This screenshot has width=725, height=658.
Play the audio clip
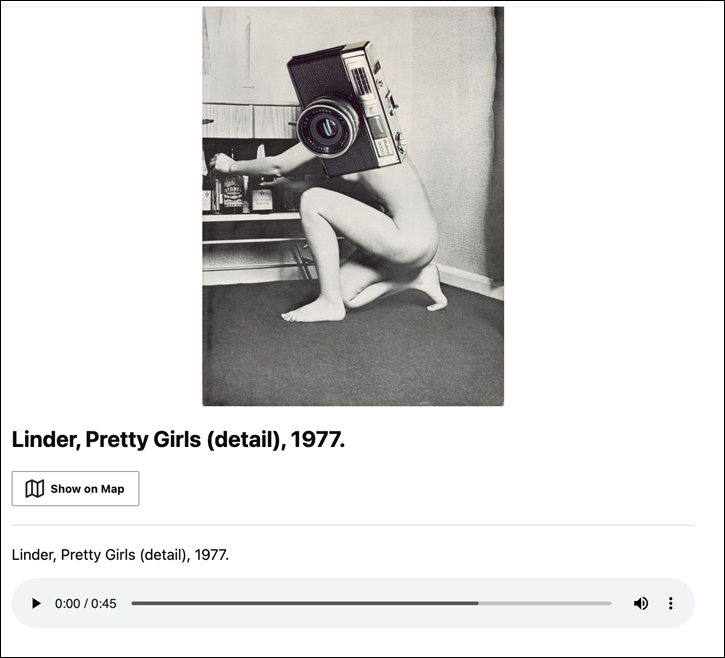[36, 603]
